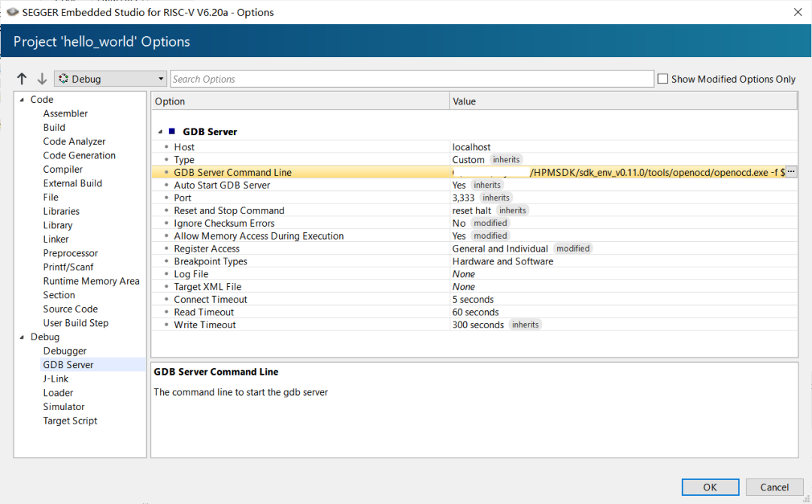Click the up arrow navigation icon
Screen dimensions: 812x504
tap(22, 79)
